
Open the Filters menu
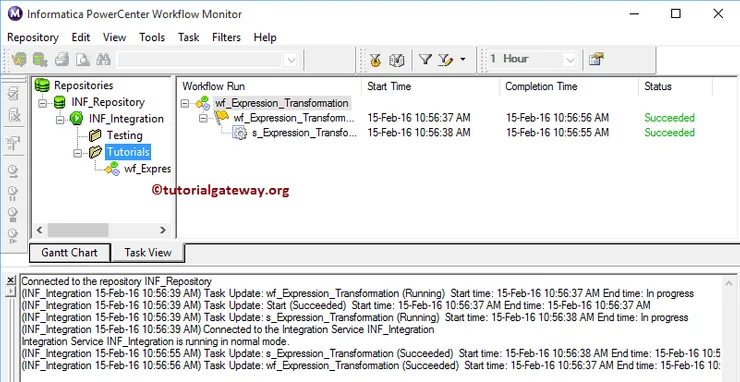tap(227, 37)
